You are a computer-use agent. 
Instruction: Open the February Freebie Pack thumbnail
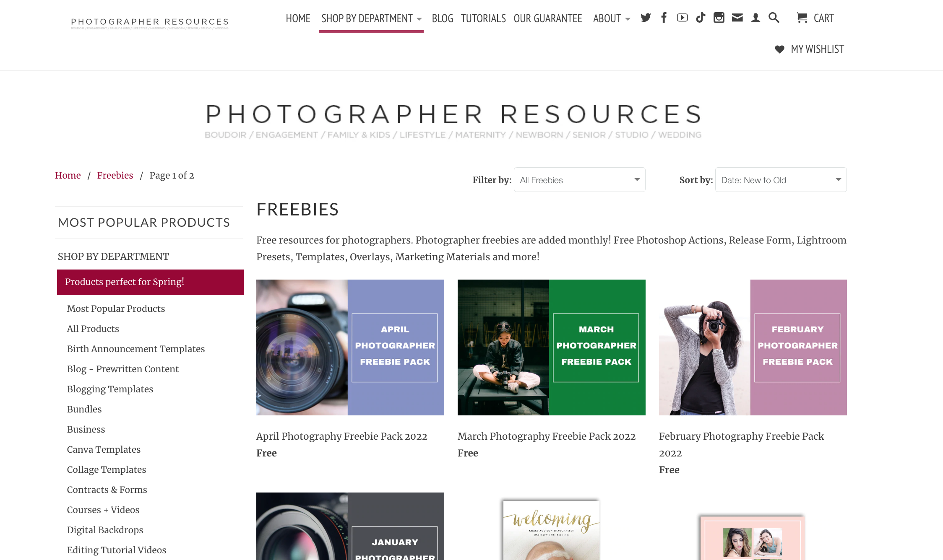[753, 347]
